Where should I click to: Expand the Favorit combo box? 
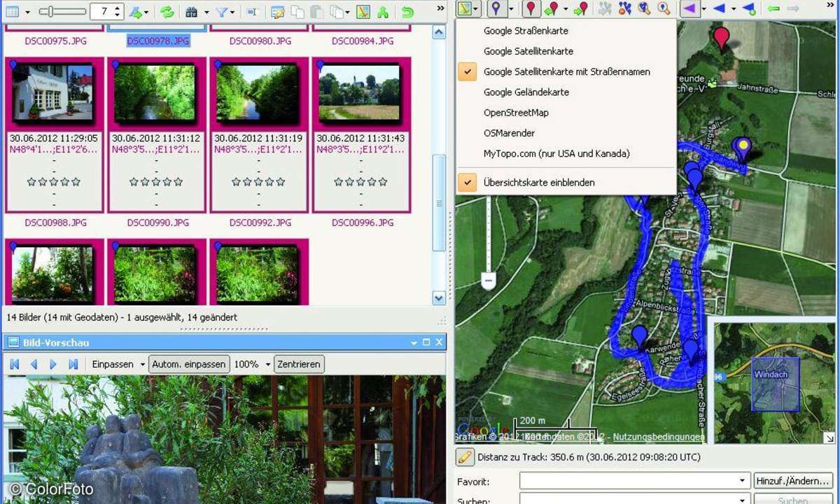click(x=743, y=481)
